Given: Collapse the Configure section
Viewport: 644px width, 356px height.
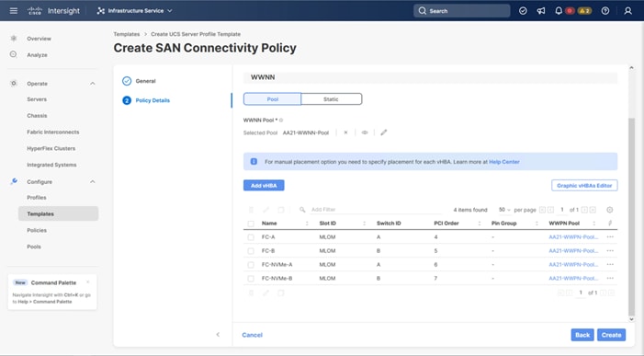Looking at the screenshot, I should (x=93, y=182).
